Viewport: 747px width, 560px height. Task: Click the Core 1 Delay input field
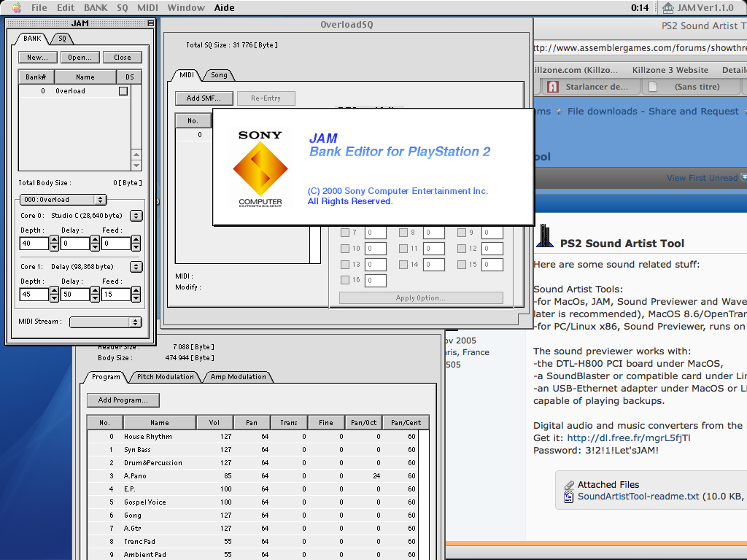pyautogui.click(x=75, y=295)
